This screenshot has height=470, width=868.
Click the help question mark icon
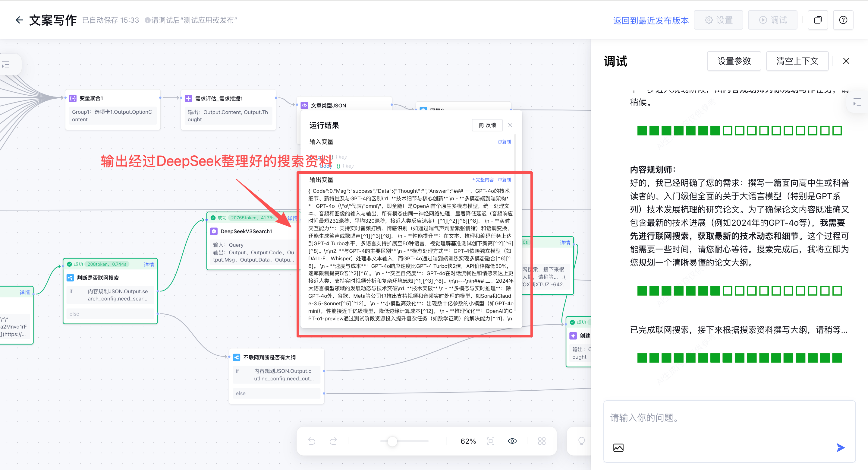pos(843,20)
